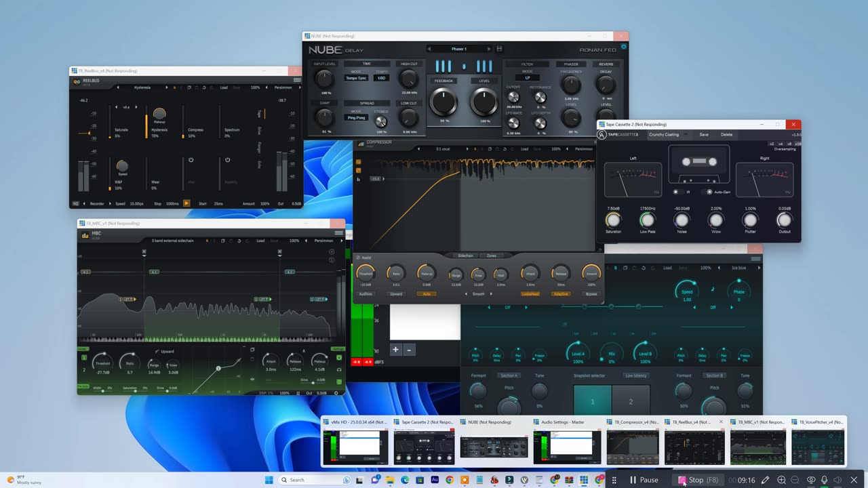Switch to the Compressor Zones tab

(x=492, y=256)
